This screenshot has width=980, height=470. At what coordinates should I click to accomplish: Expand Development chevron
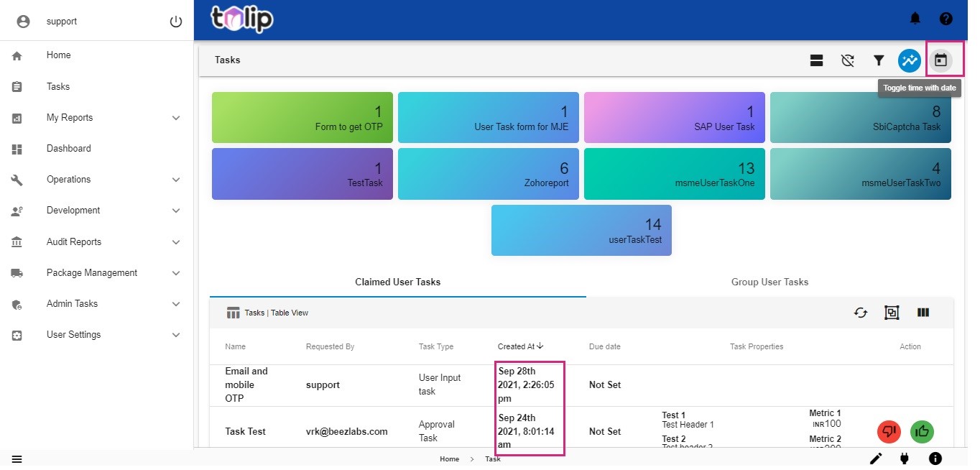click(x=176, y=211)
